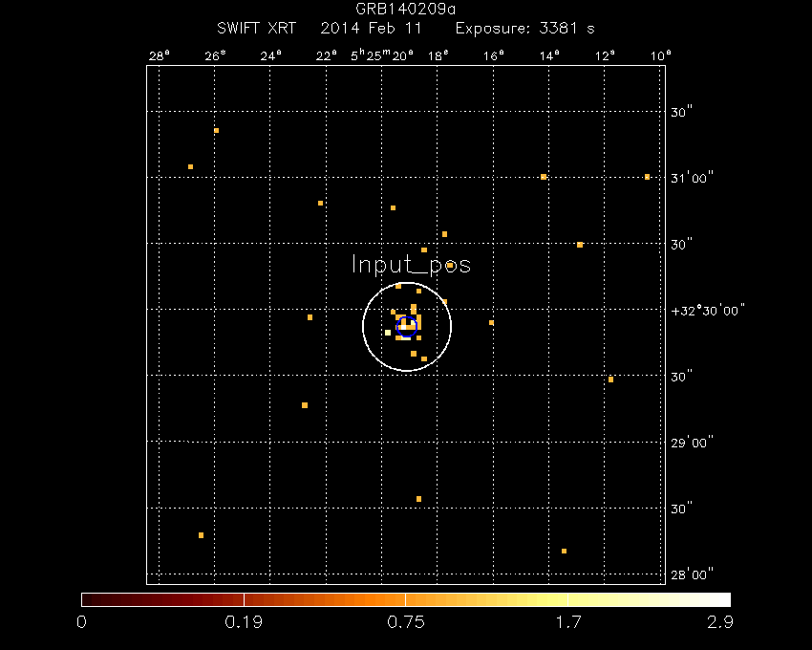
Task: Click the Input_pos text label
Action: tap(411, 265)
